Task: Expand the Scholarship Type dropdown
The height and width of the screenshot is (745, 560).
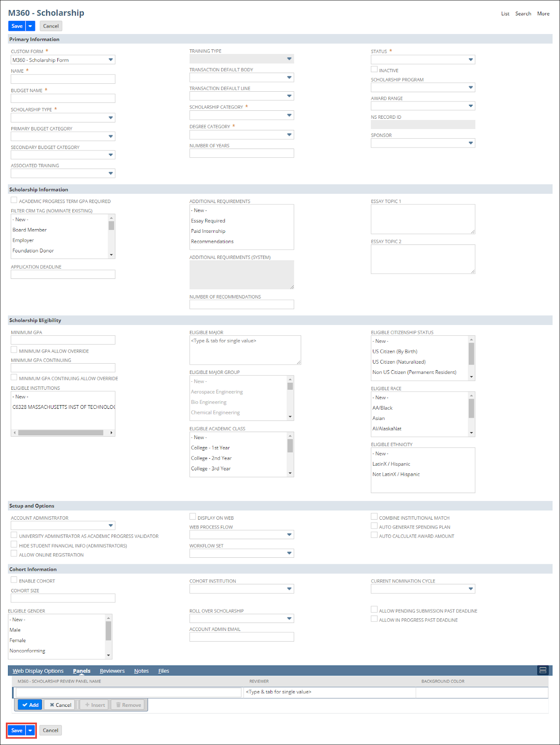Action: tap(111, 118)
